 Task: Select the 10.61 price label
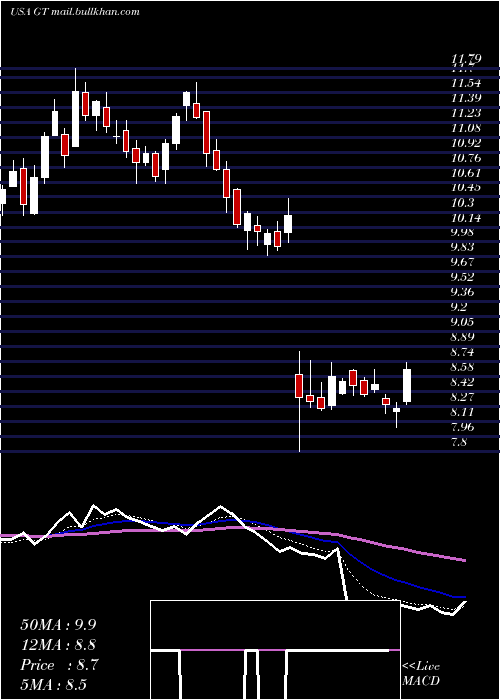click(x=466, y=173)
